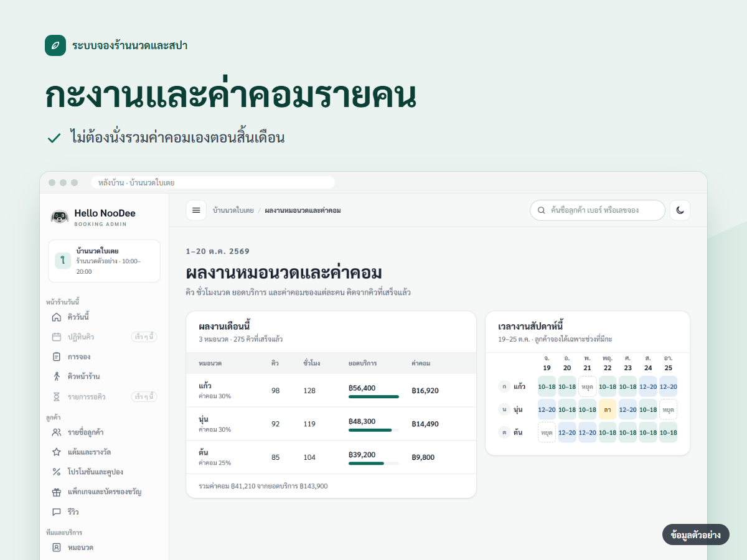This screenshot has height=560, width=747.
Task: Click commission value ฿14,490
Action: click(x=425, y=424)
